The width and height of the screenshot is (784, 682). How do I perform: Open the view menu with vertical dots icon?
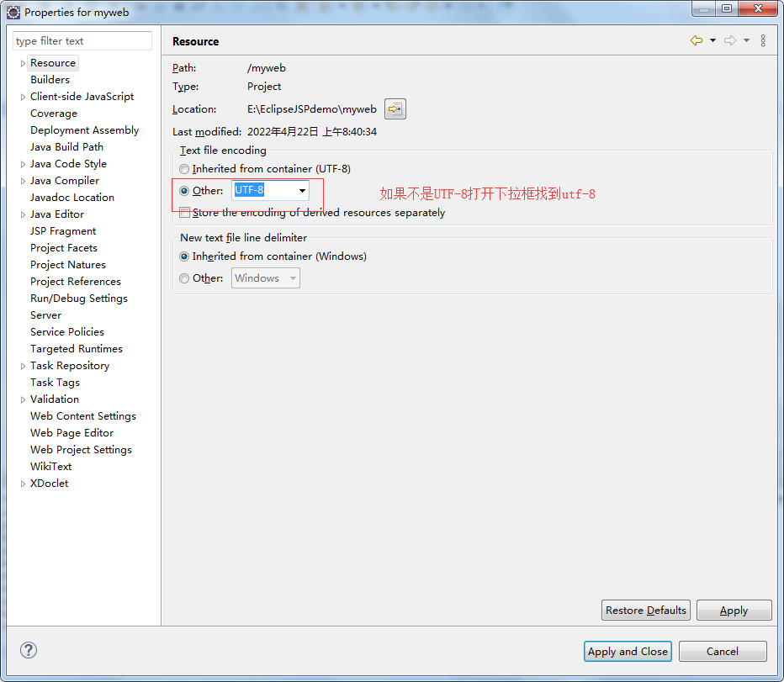click(x=763, y=40)
